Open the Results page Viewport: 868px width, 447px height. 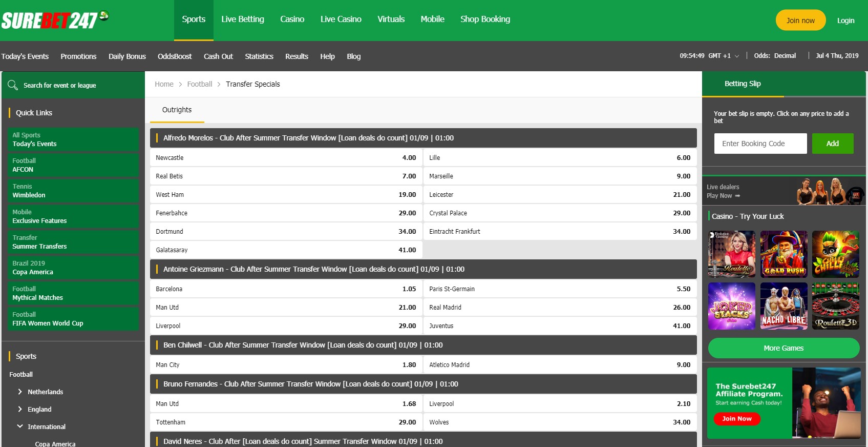[x=297, y=56]
